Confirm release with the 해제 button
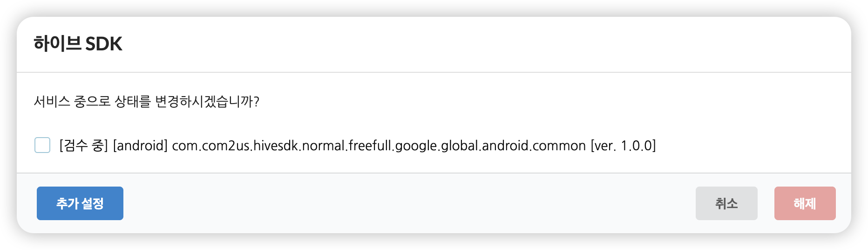This screenshot has height=250, width=868. [805, 203]
